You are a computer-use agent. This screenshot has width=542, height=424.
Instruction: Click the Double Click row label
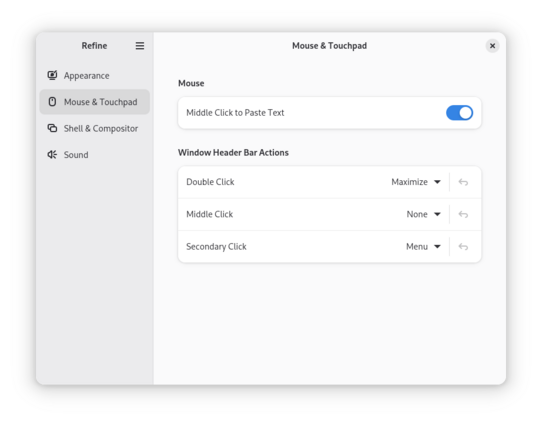click(x=210, y=182)
